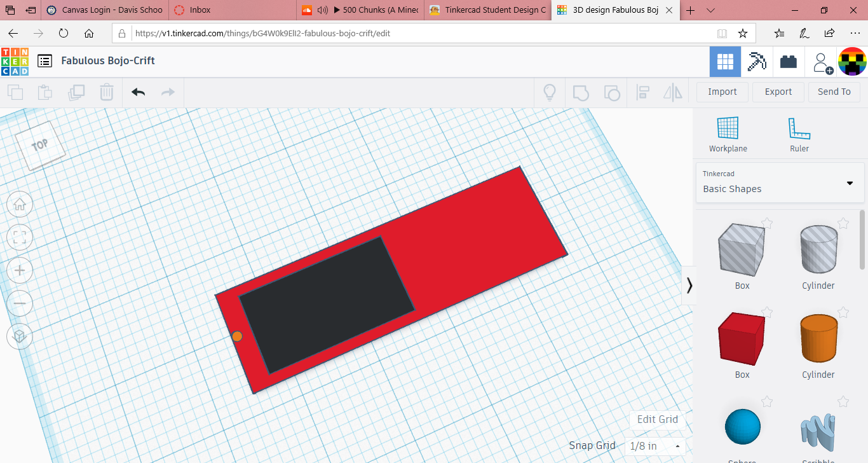Click the Tinkercad logo
The image size is (868, 463).
point(15,62)
